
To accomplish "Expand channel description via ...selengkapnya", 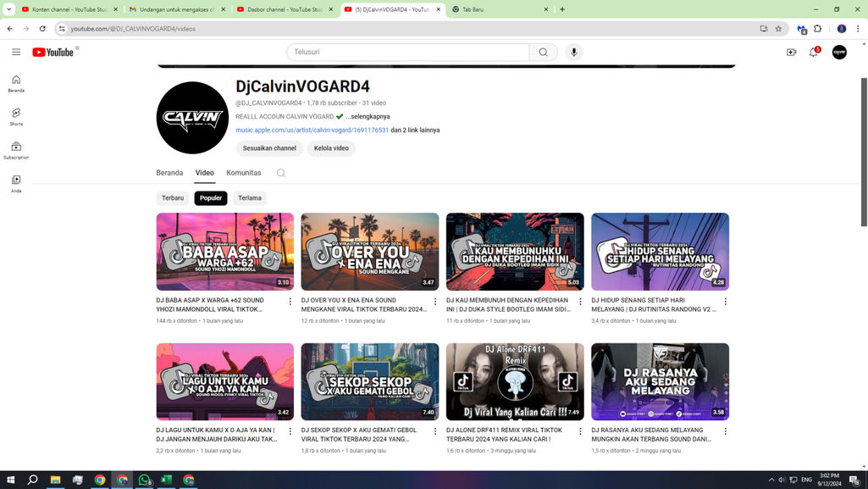I will point(368,116).
